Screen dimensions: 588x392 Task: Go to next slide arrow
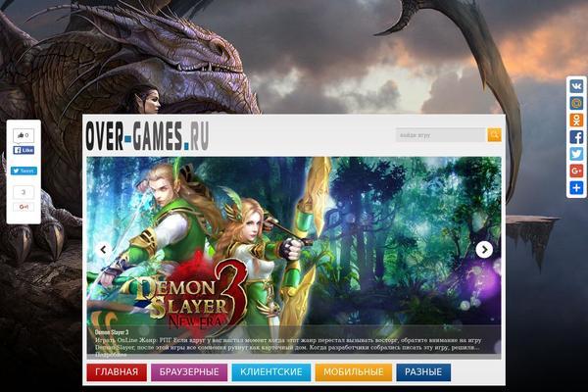[x=484, y=250]
